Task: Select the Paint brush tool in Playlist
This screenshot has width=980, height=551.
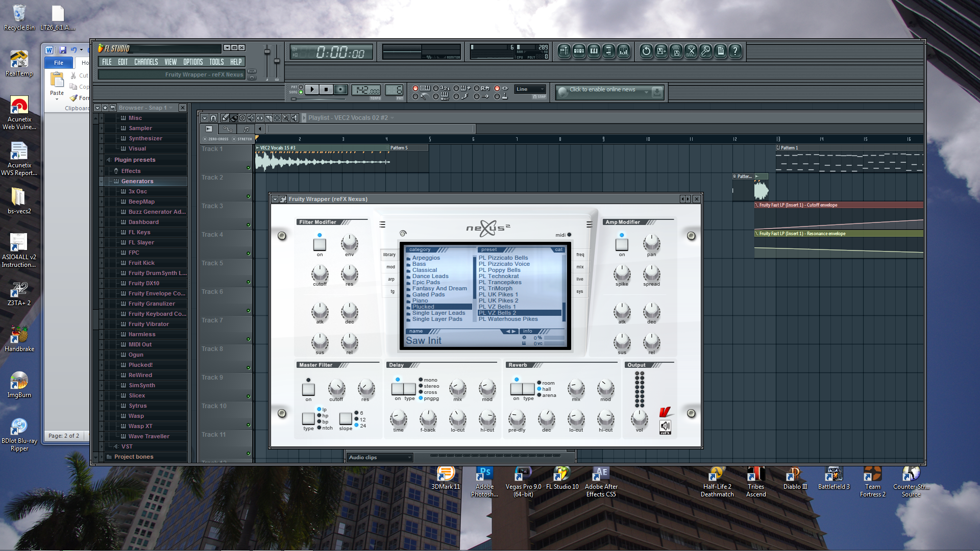Action: coord(234,118)
